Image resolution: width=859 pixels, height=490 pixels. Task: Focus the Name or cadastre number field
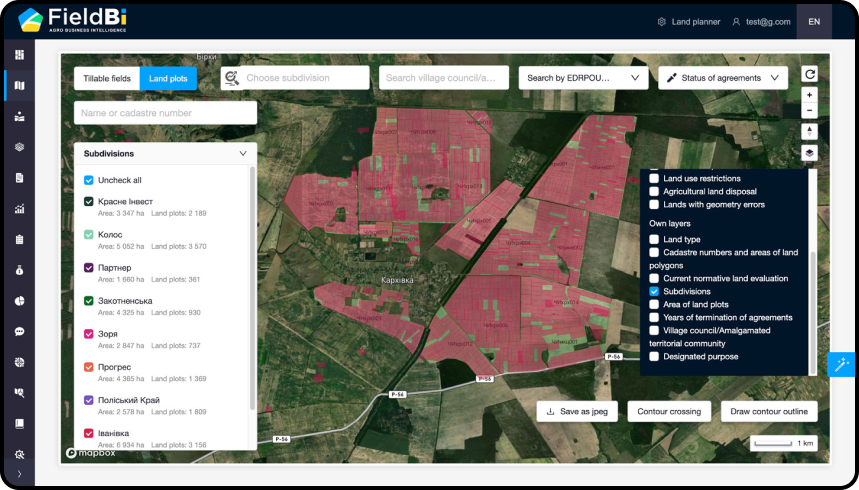(x=165, y=113)
